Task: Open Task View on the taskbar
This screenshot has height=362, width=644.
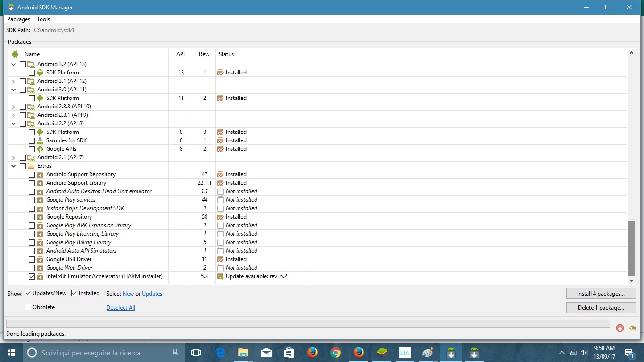Action: [196, 353]
